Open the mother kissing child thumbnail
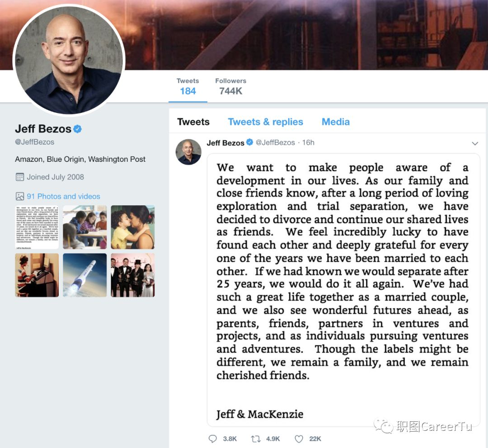This screenshot has height=448, width=488. (x=132, y=227)
